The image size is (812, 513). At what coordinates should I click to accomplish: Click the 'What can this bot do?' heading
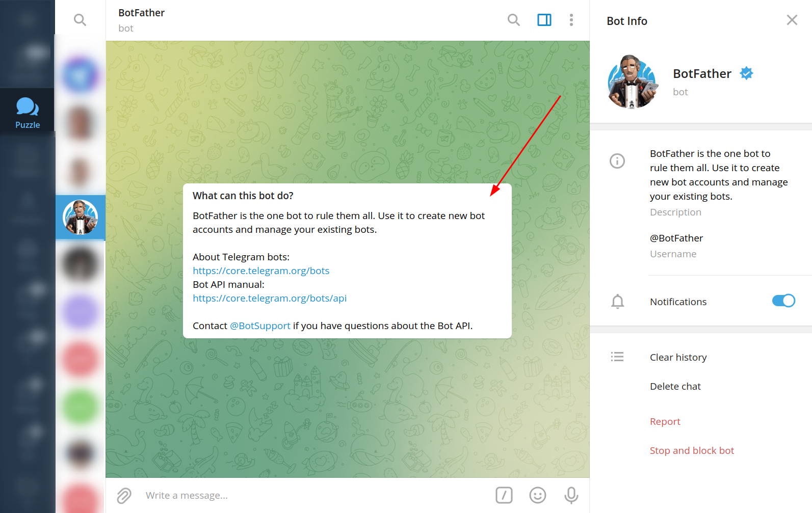[x=243, y=196]
